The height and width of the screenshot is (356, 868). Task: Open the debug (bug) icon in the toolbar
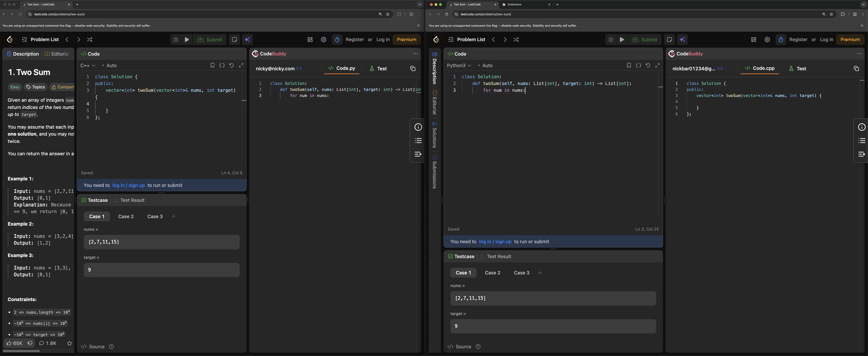176,39
